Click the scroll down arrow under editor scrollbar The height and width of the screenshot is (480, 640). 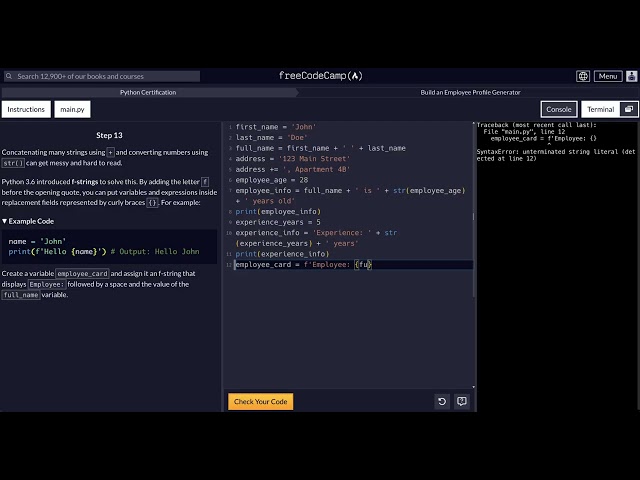pos(473,387)
